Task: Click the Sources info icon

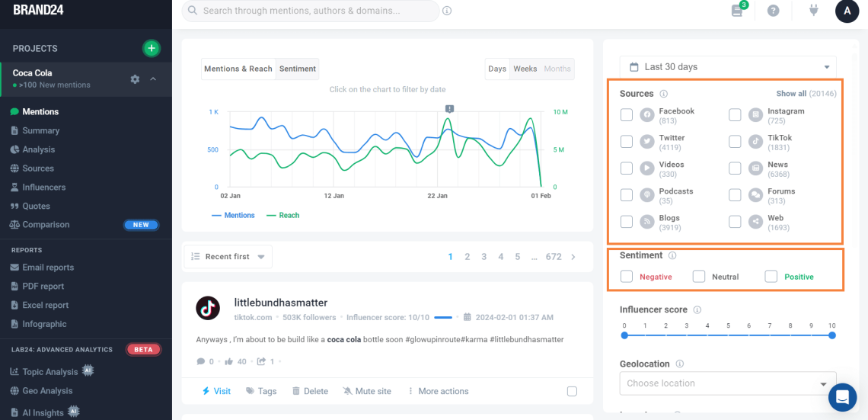Action: click(x=664, y=94)
